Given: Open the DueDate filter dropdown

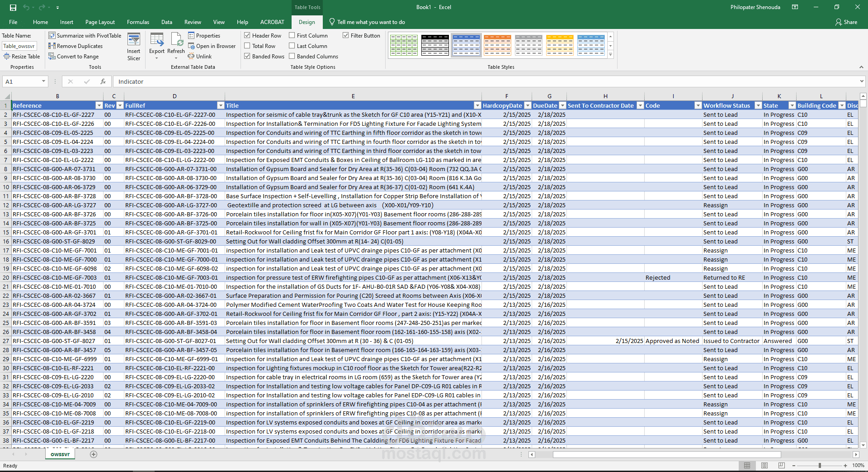Looking at the screenshot, I should point(562,105).
